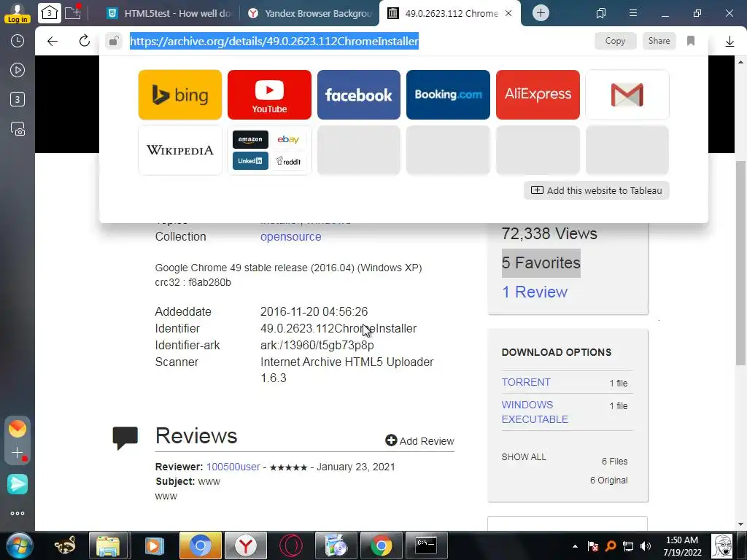Click the identifier text 49.0.2623.112ChromeInstaller
The height and width of the screenshot is (560, 747).
[x=338, y=329]
